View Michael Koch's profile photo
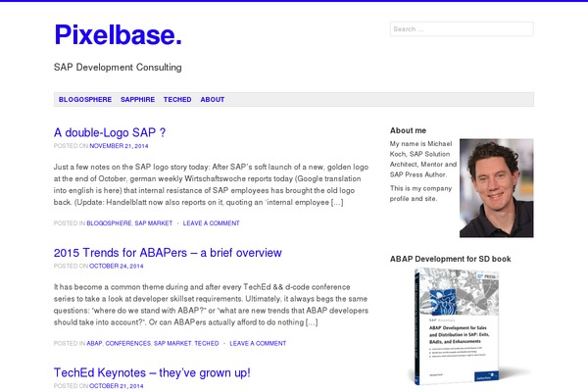 click(497, 188)
